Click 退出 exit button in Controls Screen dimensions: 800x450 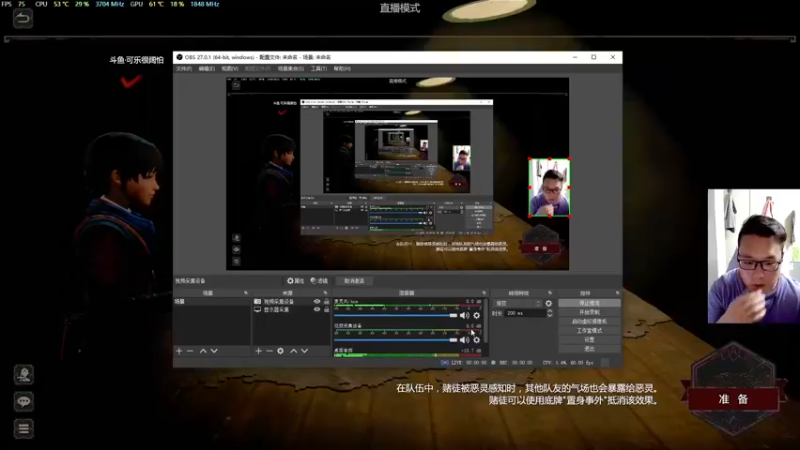589,348
